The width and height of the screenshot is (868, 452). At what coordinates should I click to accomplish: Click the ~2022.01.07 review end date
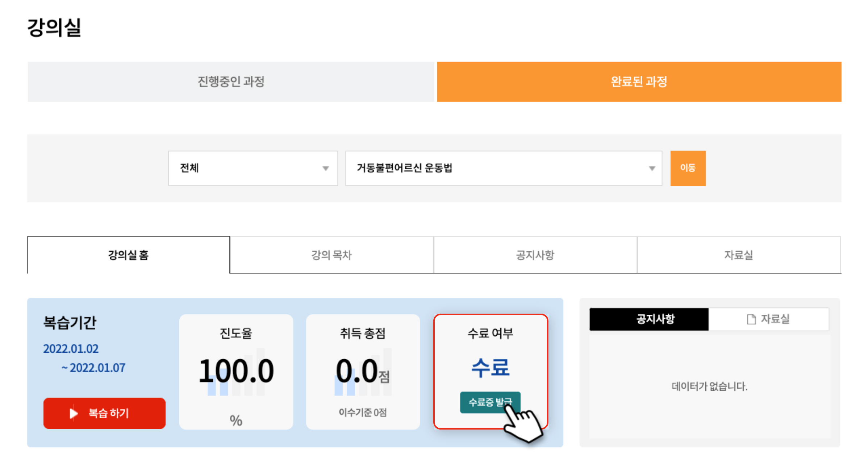[93, 368]
